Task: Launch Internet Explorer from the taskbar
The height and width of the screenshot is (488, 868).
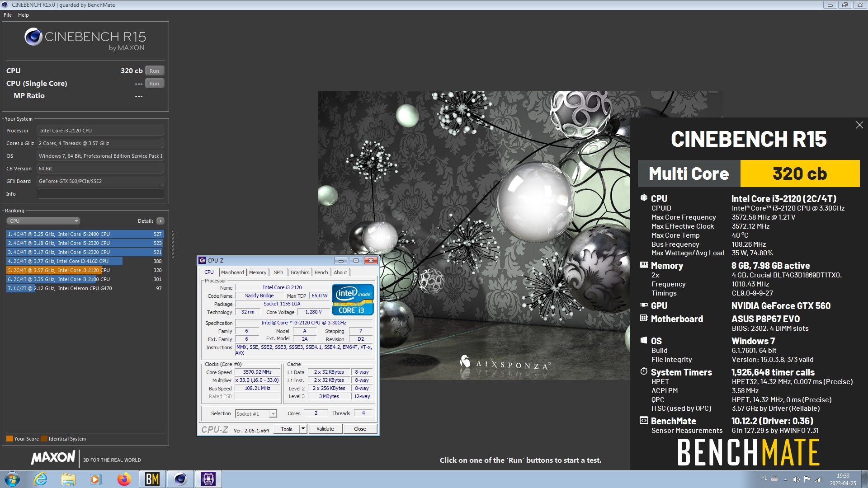Action: (x=40, y=479)
